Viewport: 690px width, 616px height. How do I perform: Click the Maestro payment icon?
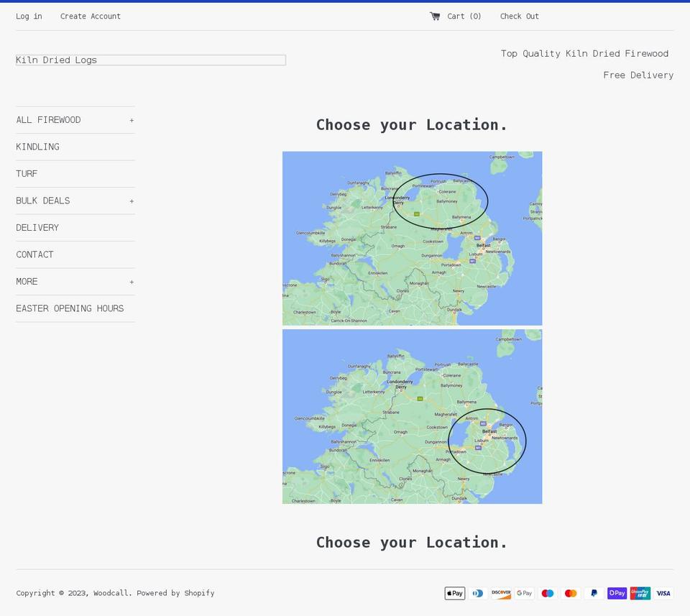tap(548, 593)
